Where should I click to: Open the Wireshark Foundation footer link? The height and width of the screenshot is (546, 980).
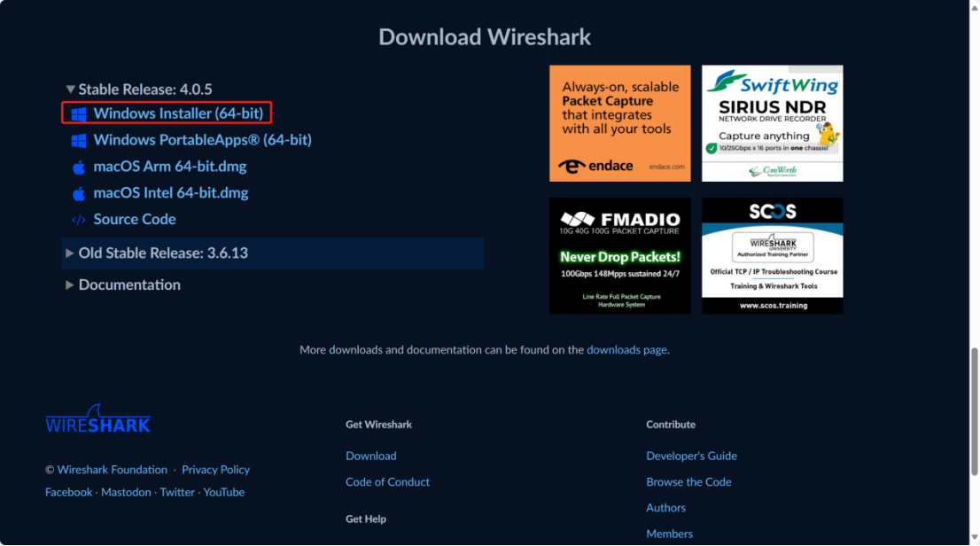pyautogui.click(x=112, y=470)
